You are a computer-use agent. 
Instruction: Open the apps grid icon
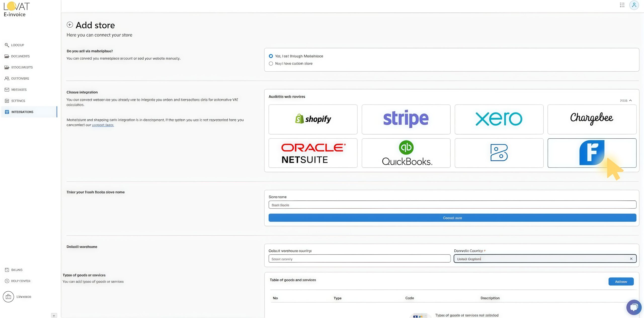622,5
